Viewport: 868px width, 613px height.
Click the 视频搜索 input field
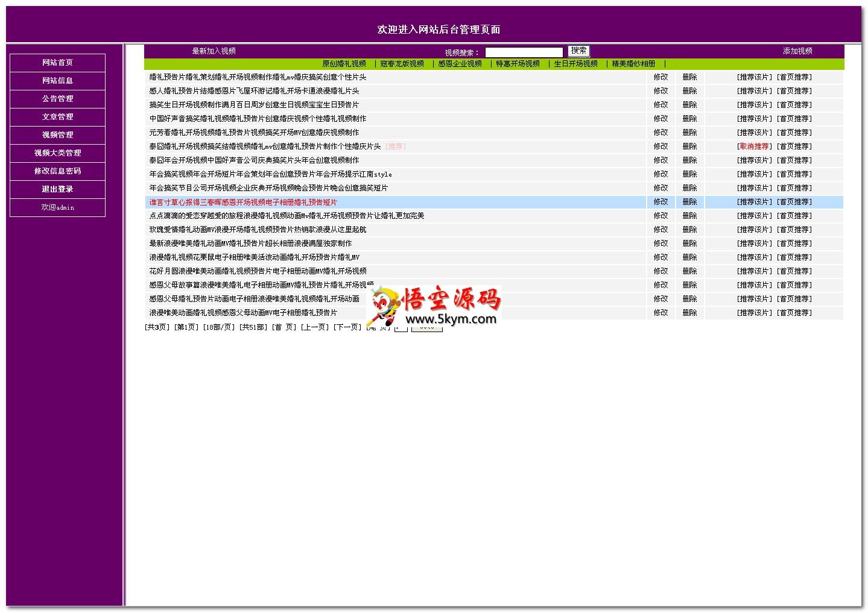point(524,52)
